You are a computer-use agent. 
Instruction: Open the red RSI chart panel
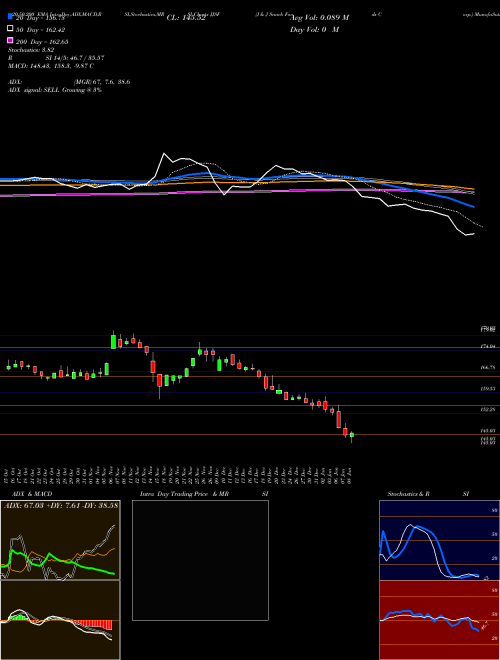pos(439,620)
